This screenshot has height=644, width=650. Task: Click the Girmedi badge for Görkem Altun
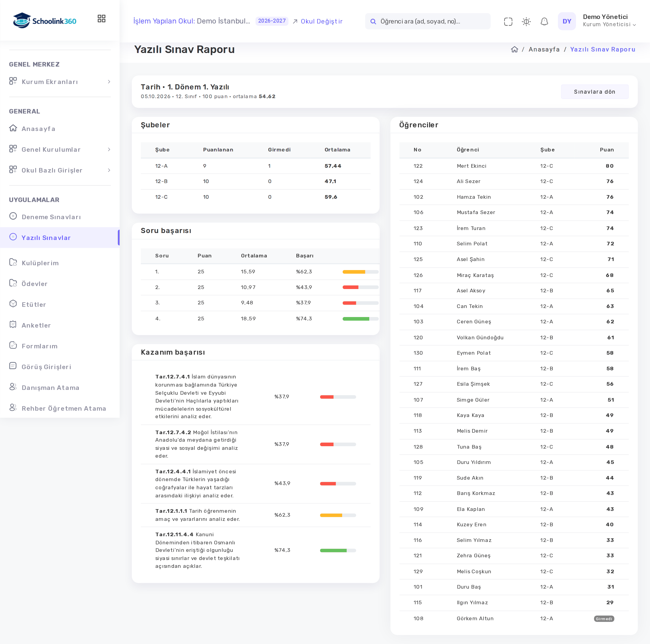pyautogui.click(x=604, y=619)
